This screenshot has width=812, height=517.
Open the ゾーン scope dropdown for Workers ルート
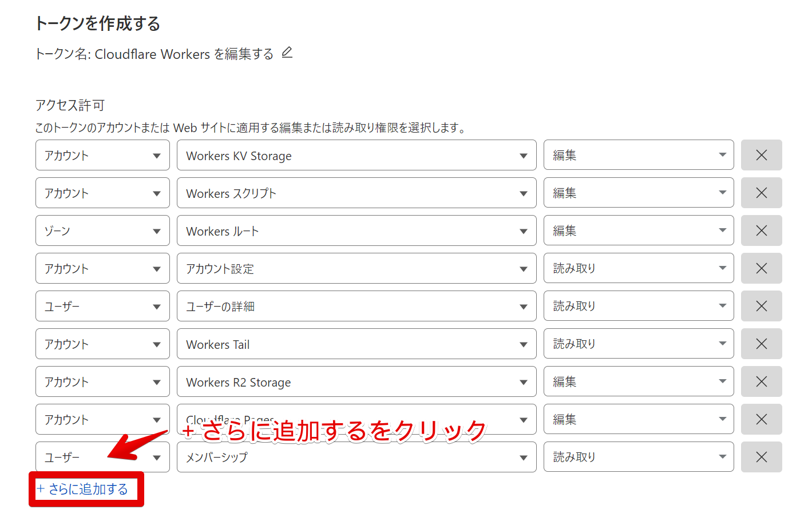[x=102, y=230]
